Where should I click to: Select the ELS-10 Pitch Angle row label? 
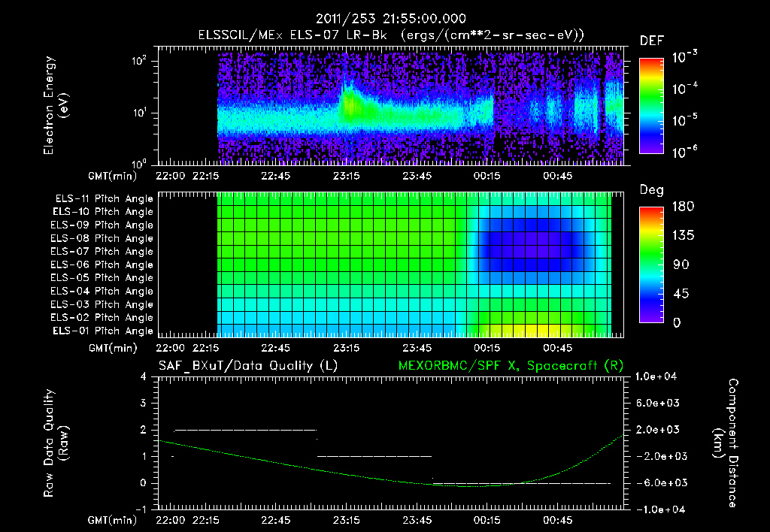pos(103,212)
